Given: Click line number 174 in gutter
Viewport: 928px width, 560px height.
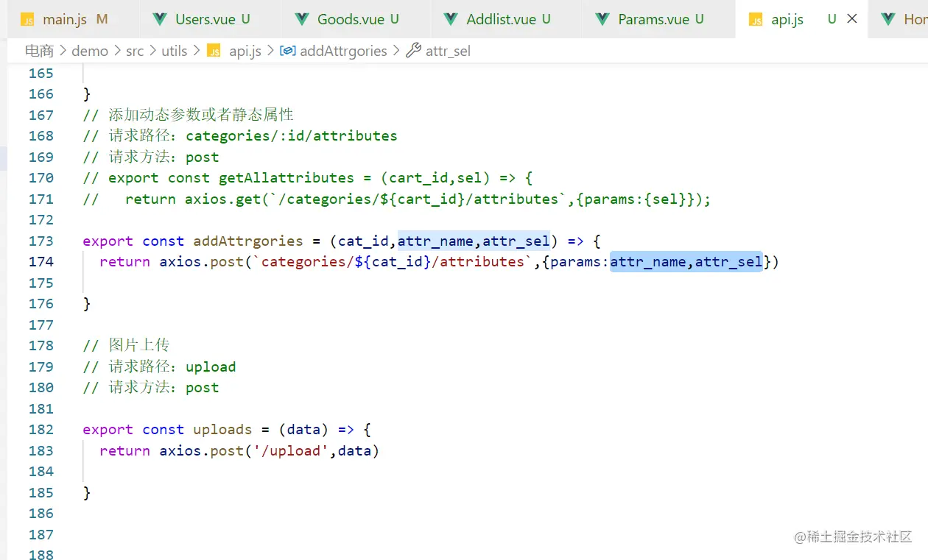Looking at the screenshot, I should coord(41,261).
